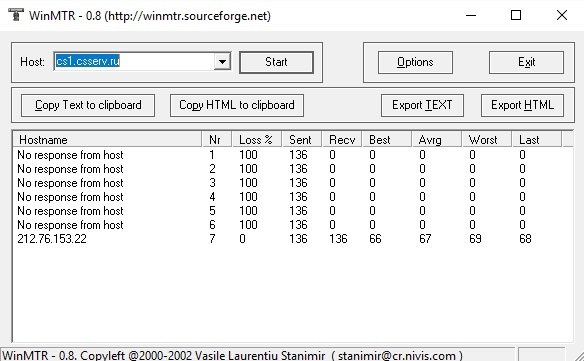The height and width of the screenshot is (361, 584).
Task: Click the Host input field with cs1.csserv.ru
Action: (134, 61)
